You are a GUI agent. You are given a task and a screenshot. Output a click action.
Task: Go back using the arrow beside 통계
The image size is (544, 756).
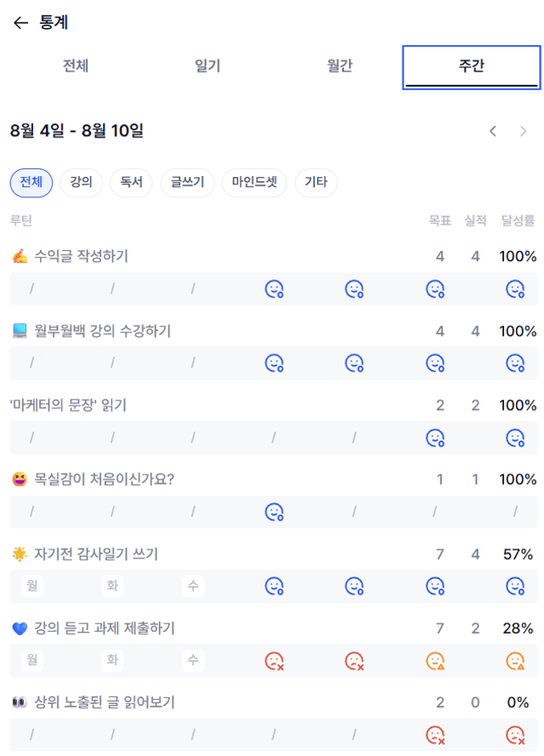click(20, 23)
